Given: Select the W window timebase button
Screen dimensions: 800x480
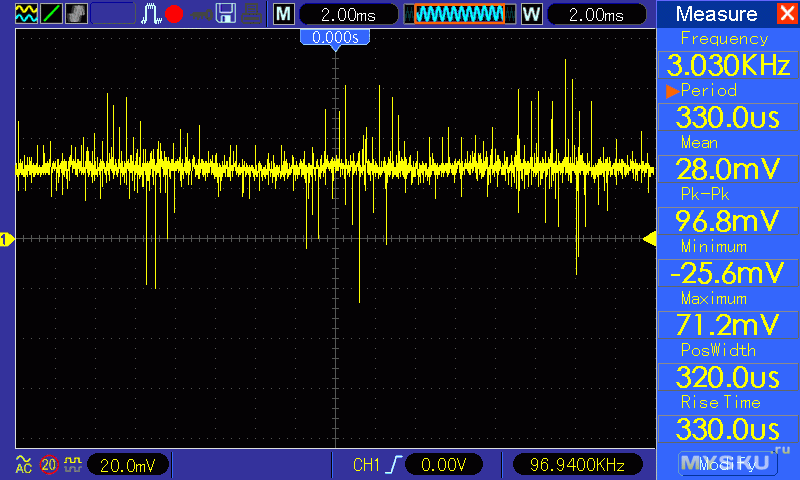Looking at the screenshot, I should (x=532, y=14).
